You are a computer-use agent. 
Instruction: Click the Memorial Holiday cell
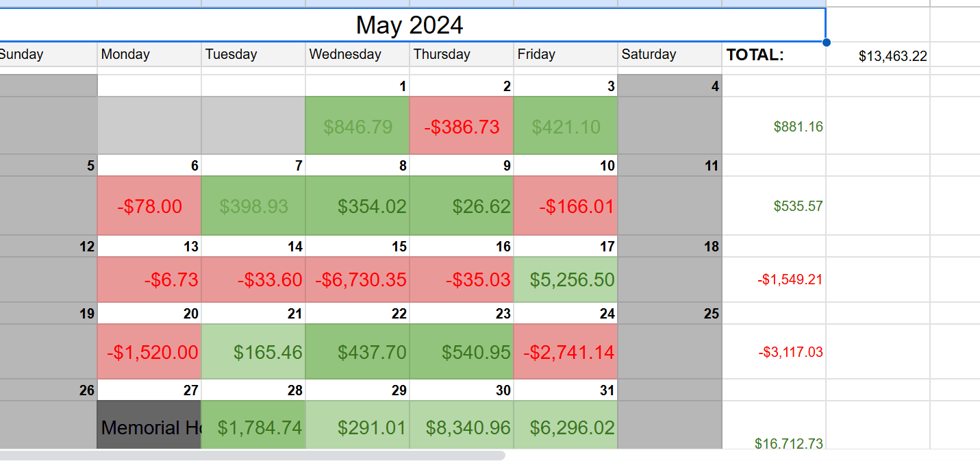coord(149,427)
